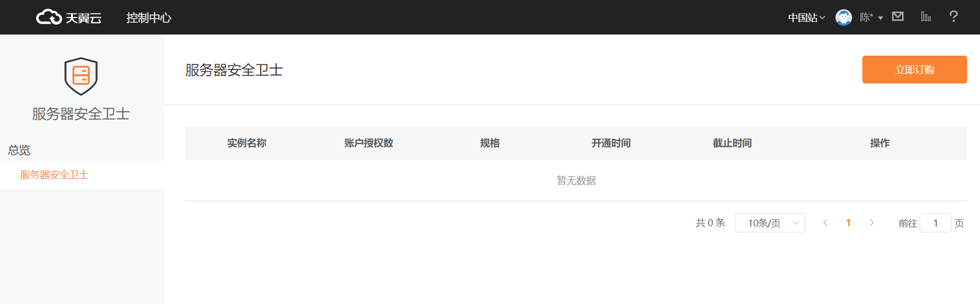Click the user avatar icon
The width and height of the screenshot is (980, 304).
point(844,18)
